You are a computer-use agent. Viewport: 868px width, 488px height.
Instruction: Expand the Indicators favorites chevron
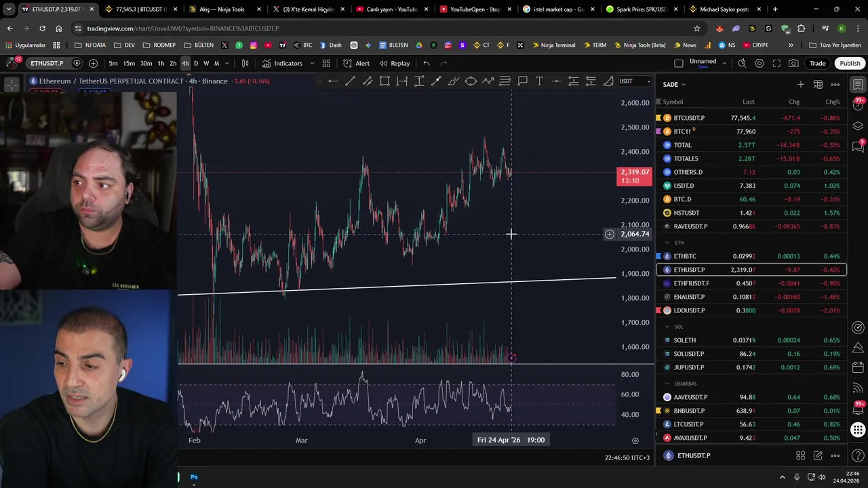pos(312,63)
